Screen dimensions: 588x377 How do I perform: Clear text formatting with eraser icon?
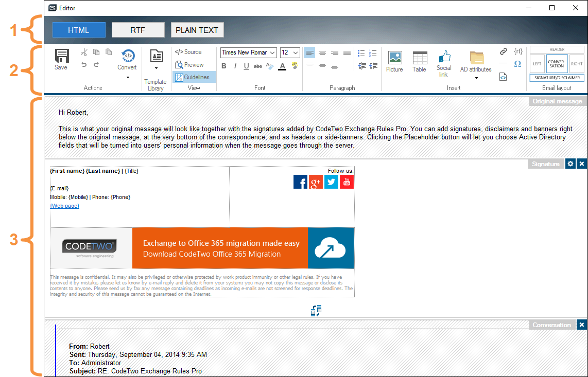click(270, 66)
